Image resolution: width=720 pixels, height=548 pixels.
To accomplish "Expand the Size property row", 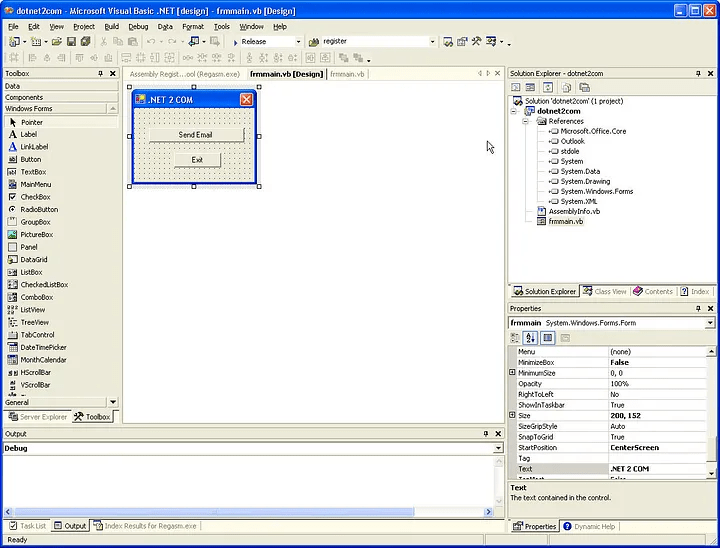I will [513, 414].
